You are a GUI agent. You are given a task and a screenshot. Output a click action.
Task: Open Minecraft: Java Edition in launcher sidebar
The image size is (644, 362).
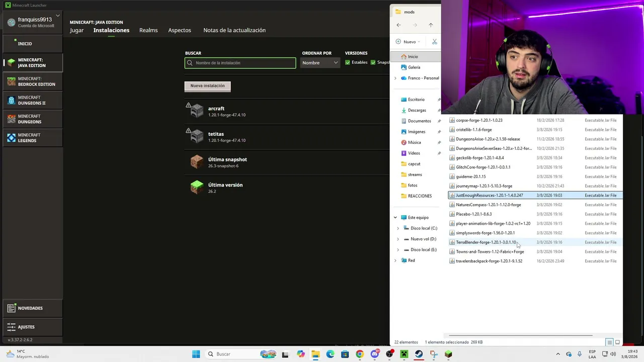point(33,62)
